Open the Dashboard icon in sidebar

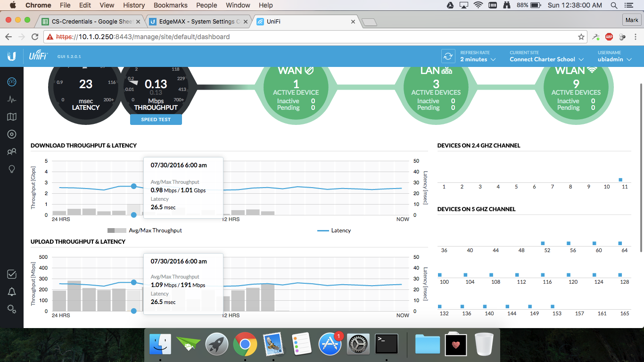(12, 82)
